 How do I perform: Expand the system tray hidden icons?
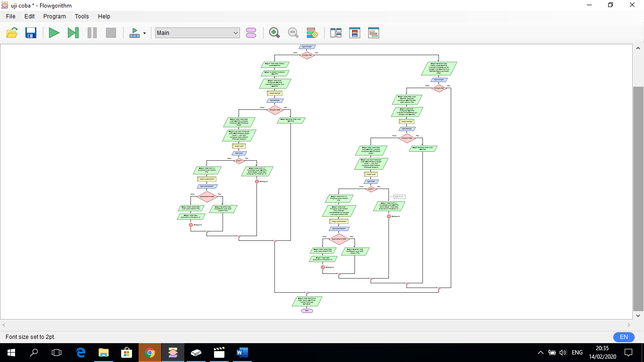click(x=541, y=352)
